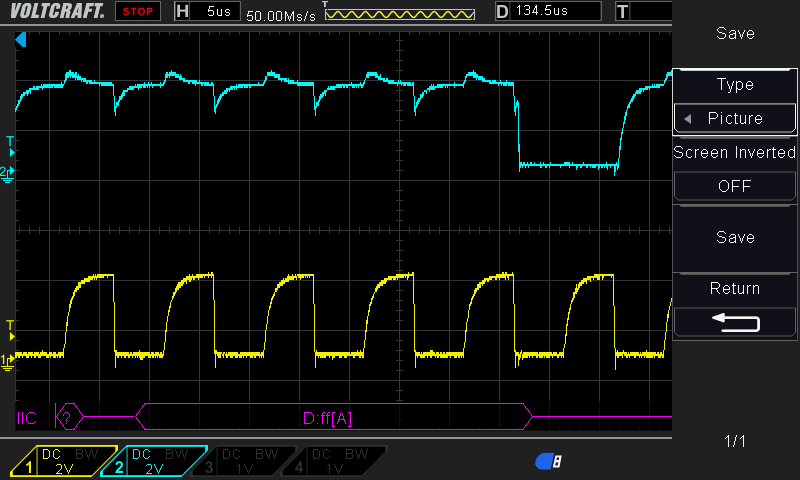This screenshot has width=800, height=480.
Task: Click the blue USB storage icon
Action: (x=548, y=461)
